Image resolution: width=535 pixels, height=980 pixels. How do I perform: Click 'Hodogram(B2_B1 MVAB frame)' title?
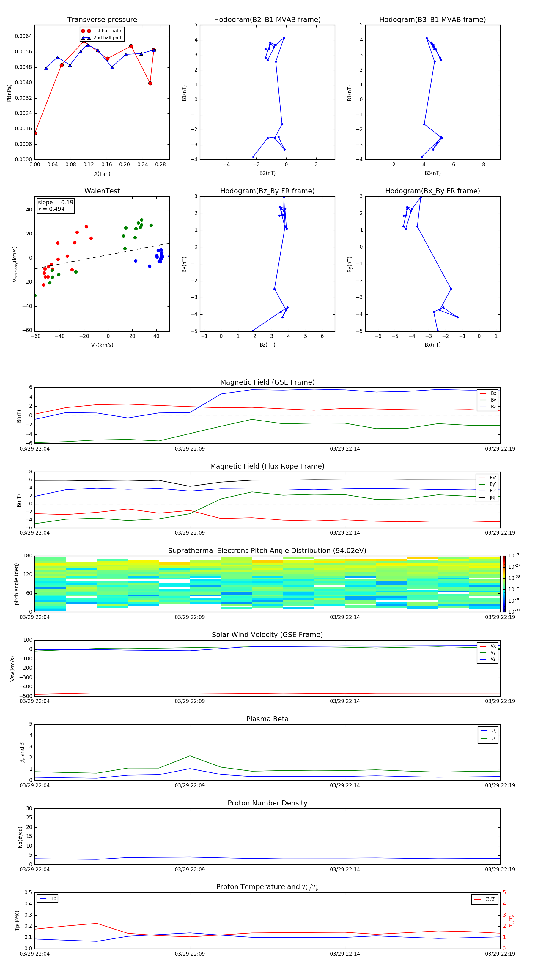(267, 19)
